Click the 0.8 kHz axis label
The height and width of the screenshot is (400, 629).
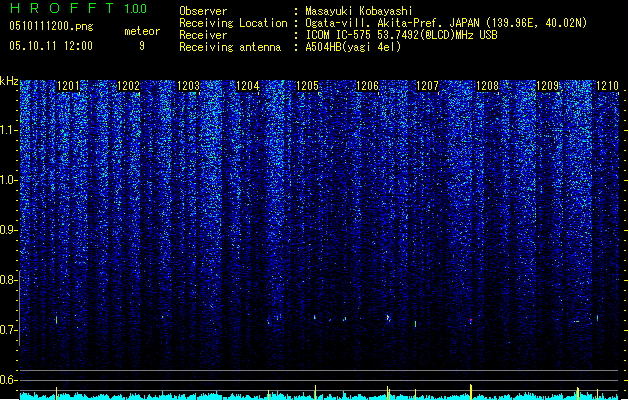tap(8, 280)
